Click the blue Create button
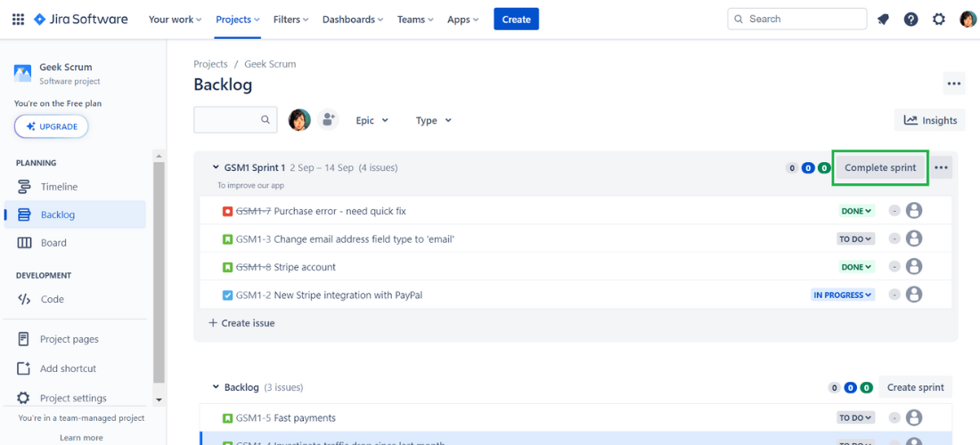The height and width of the screenshot is (445, 980). [516, 20]
